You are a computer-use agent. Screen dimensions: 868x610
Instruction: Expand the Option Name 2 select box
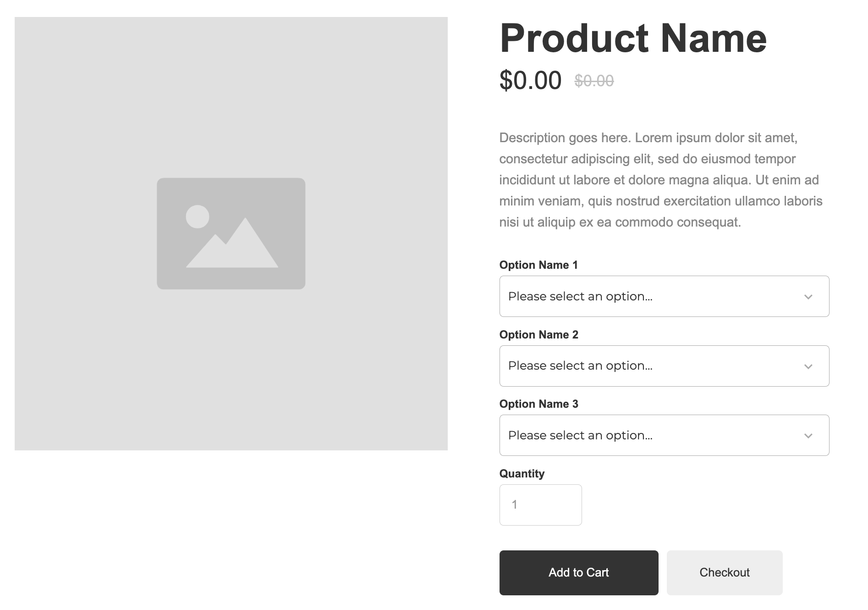[x=664, y=366]
